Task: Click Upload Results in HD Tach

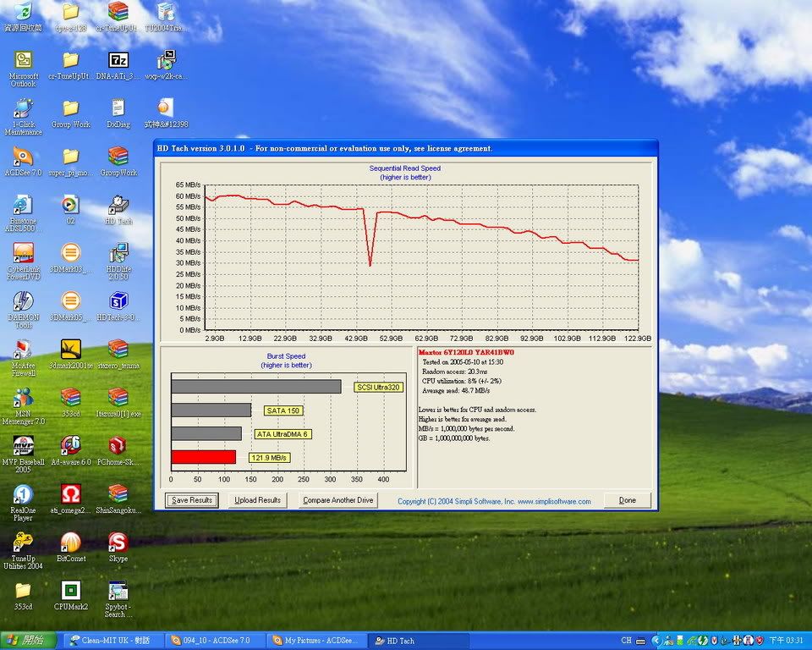Action: [x=257, y=500]
